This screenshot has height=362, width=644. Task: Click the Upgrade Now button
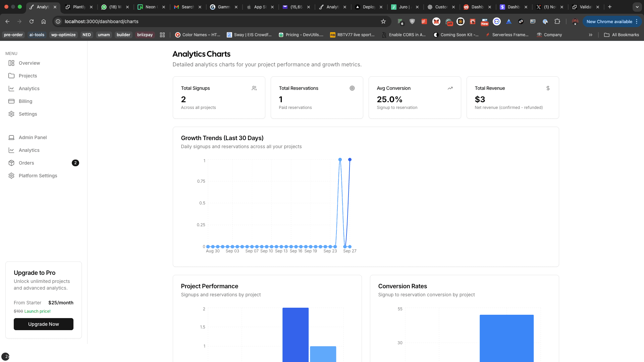44,324
